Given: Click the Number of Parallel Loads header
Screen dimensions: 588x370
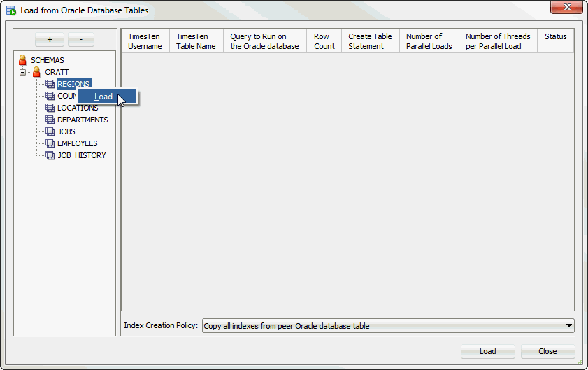Looking at the screenshot, I should (429, 41).
